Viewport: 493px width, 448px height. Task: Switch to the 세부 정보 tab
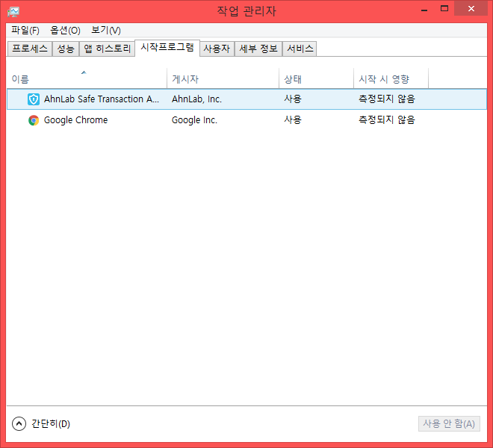(258, 49)
